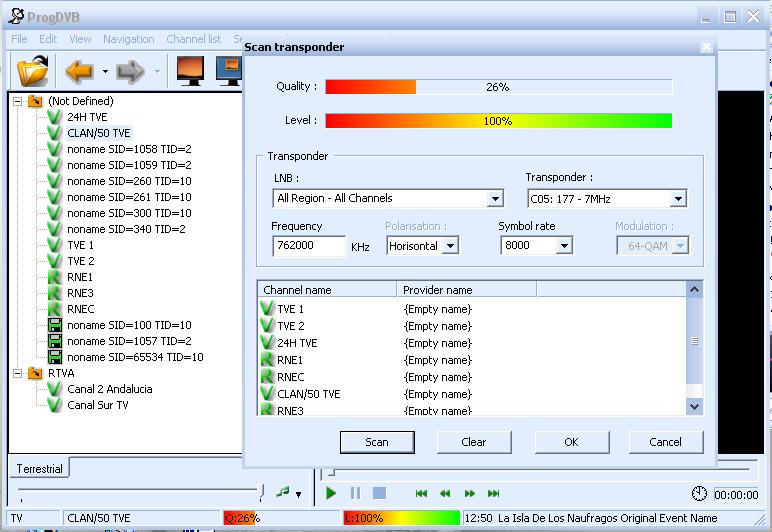The image size is (772, 532).
Task: Click the gray forward arrow icon
Action: tap(131, 71)
